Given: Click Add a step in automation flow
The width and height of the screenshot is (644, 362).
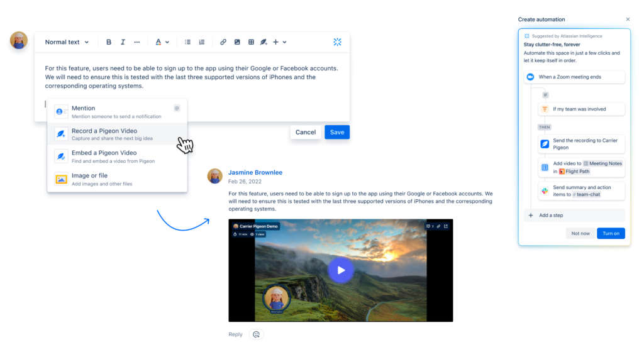Looking at the screenshot, I should point(550,216).
